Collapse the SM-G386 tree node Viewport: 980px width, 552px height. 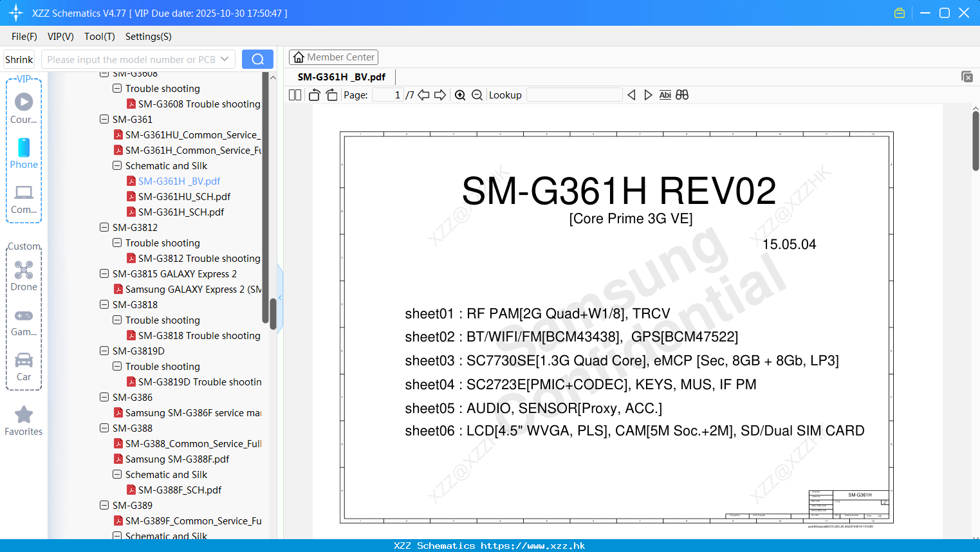pos(104,397)
